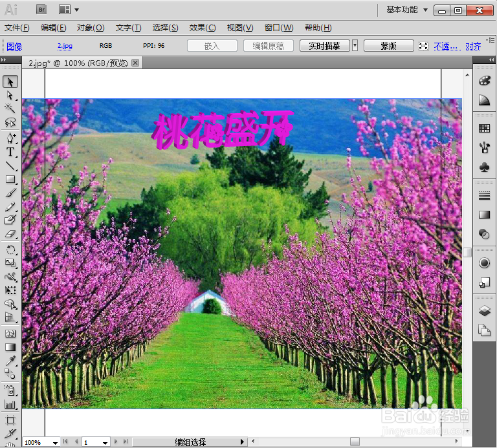
Task: Open the Swatches panel grid icon
Action: point(484,128)
